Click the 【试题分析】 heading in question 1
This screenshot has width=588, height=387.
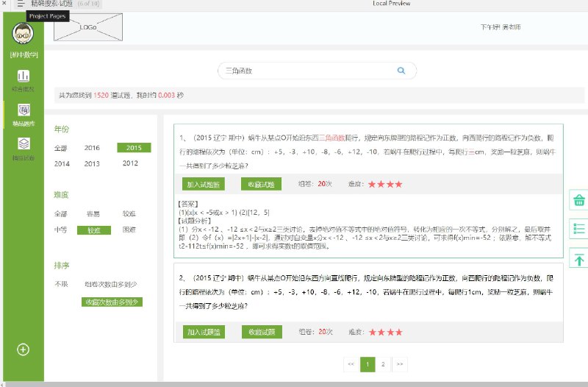(x=195, y=221)
